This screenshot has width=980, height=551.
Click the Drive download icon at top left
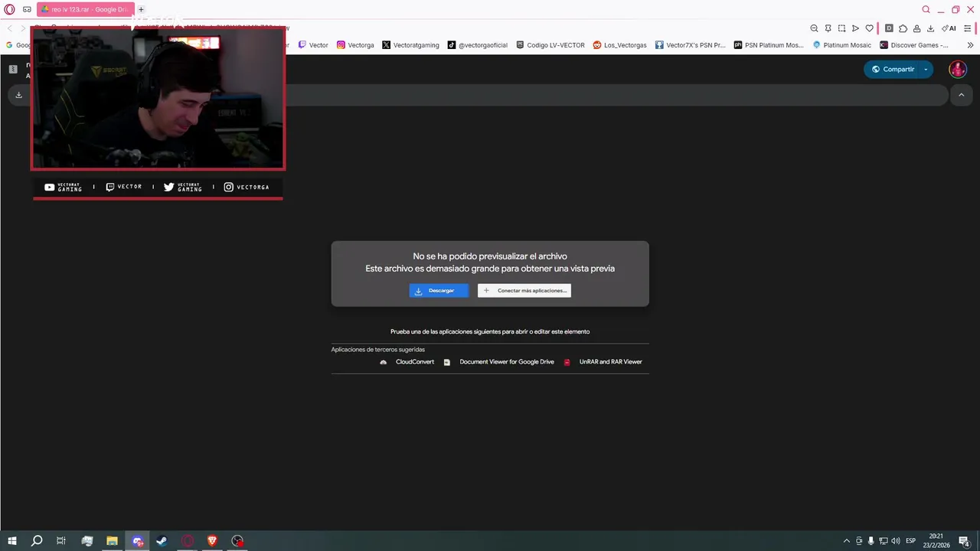18,95
